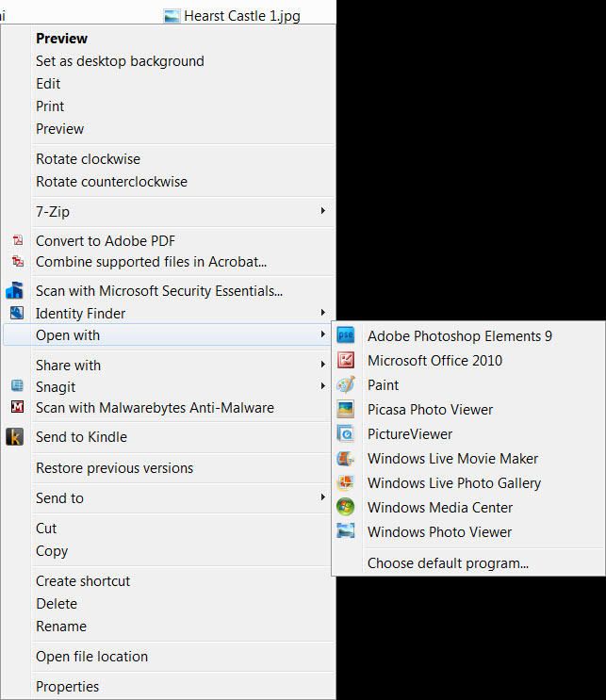The height and width of the screenshot is (700, 606).
Task: Select Set as desktop background
Action: (x=120, y=61)
